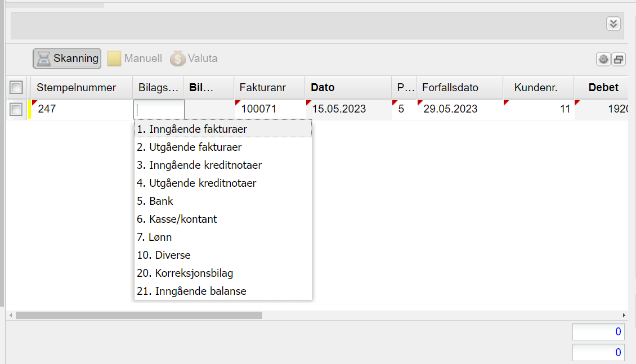Viewport: 636px width, 364px height.
Task: Select '2. Utgående fakturaer' option
Action: (x=189, y=147)
